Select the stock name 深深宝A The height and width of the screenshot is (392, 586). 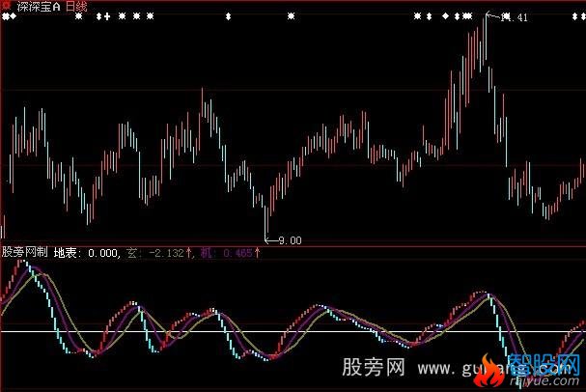39,7
